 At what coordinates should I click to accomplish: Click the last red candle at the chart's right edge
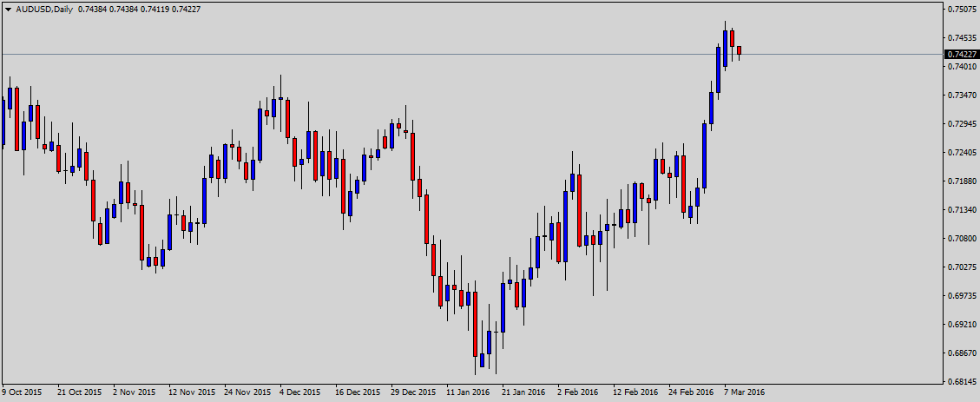point(739,50)
